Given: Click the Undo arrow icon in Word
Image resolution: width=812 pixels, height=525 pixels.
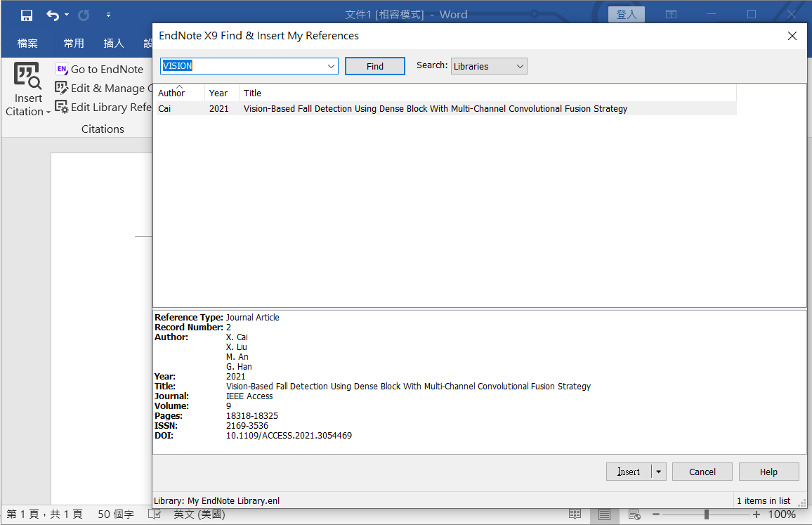Looking at the screenshot, I should pos(52,15).
